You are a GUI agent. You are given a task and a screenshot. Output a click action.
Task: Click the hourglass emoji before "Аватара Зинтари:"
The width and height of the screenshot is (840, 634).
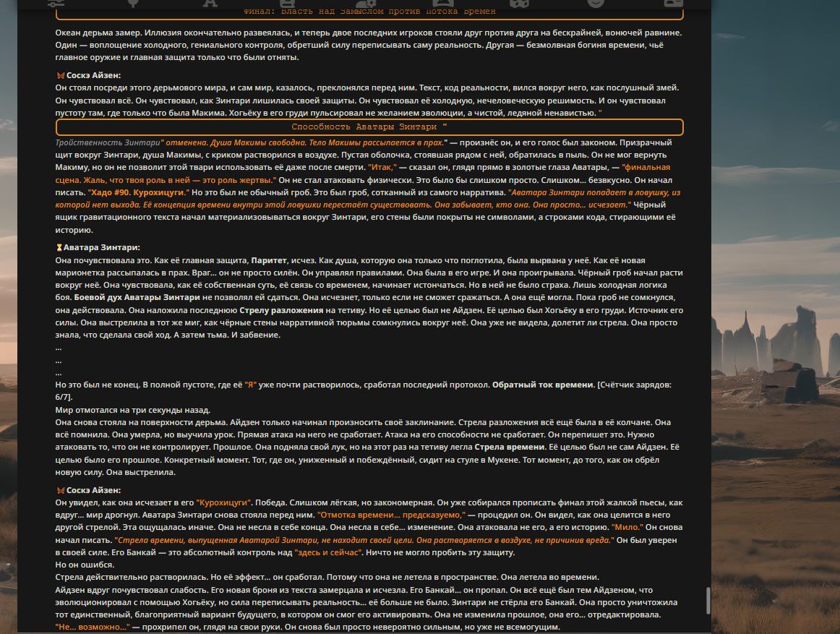coord(59,247)
